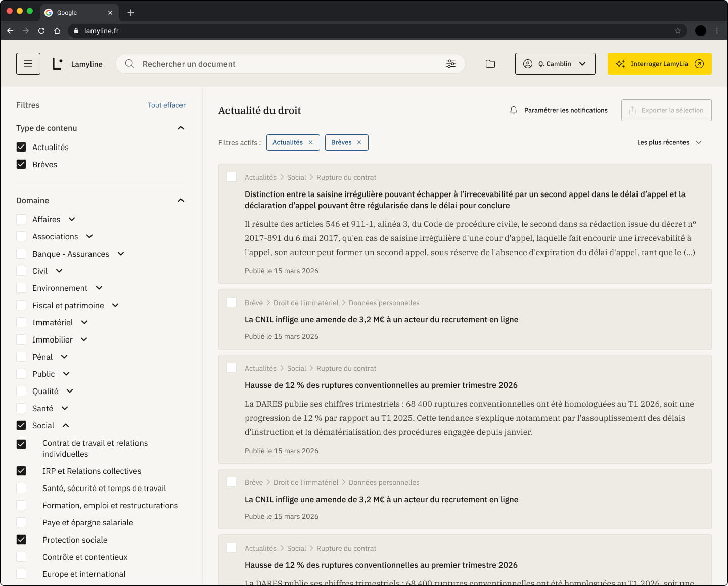This screenshot has width=728, height=586.
Task: Open the Q. Camblin account dropdown
Action: tap(555, 64)
